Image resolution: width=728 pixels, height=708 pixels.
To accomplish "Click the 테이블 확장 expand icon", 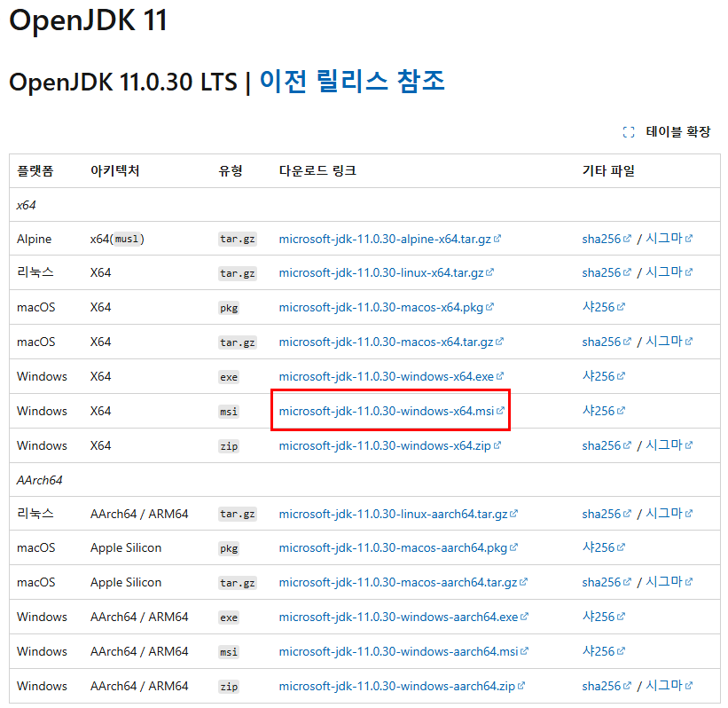I will (629, 131).
